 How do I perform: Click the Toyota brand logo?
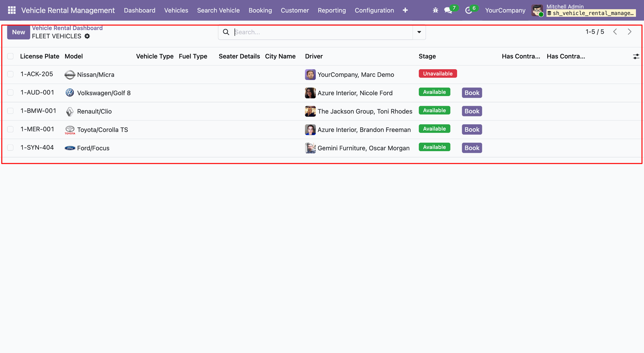[x=70, y=130]
